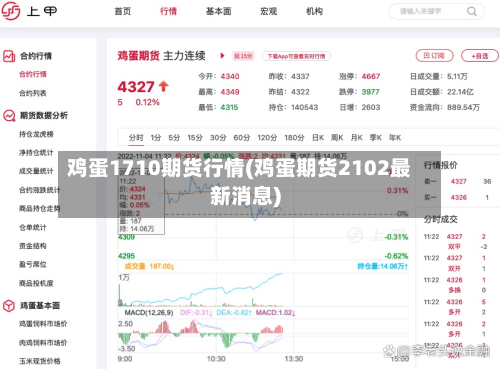Open 合约行情 sidebar sub-link in red
The image size is (500, 369).
coord(33,74)
